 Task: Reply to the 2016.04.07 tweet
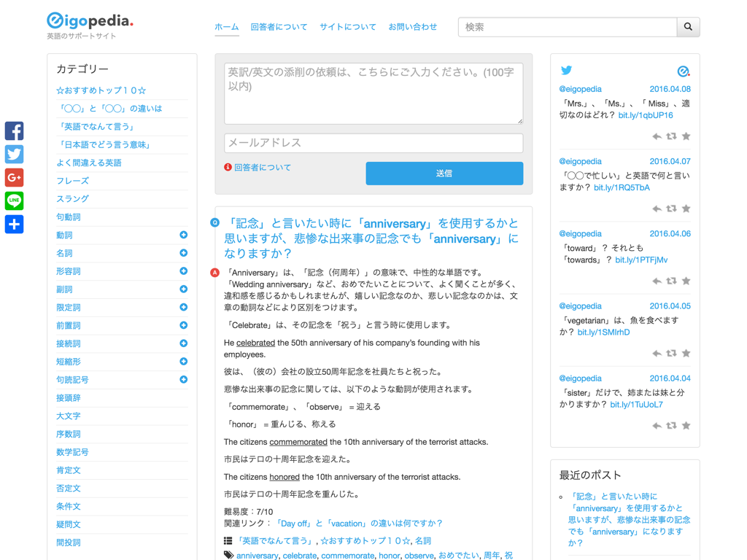tap(657, 209)
